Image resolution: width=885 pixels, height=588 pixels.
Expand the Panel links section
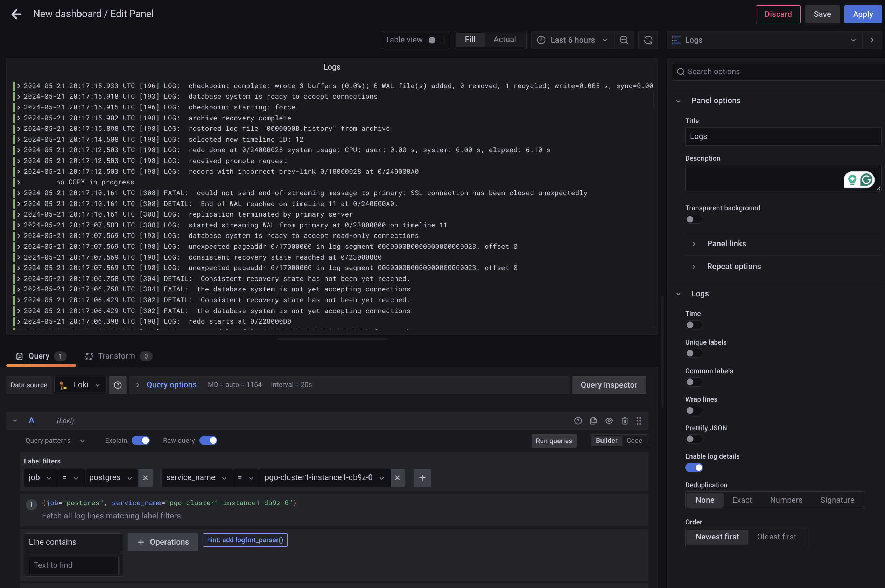click(726, 244)
